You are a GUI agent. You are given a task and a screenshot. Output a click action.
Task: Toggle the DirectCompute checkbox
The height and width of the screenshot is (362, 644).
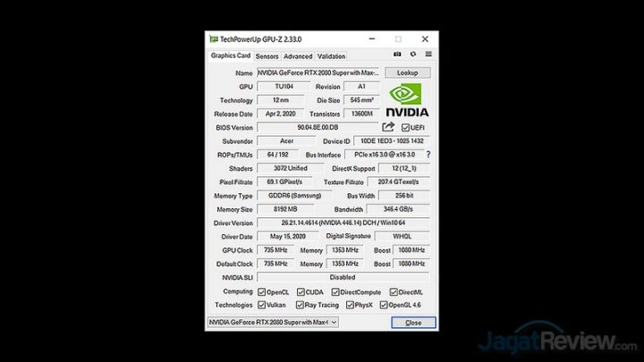[x=335, y=292]
